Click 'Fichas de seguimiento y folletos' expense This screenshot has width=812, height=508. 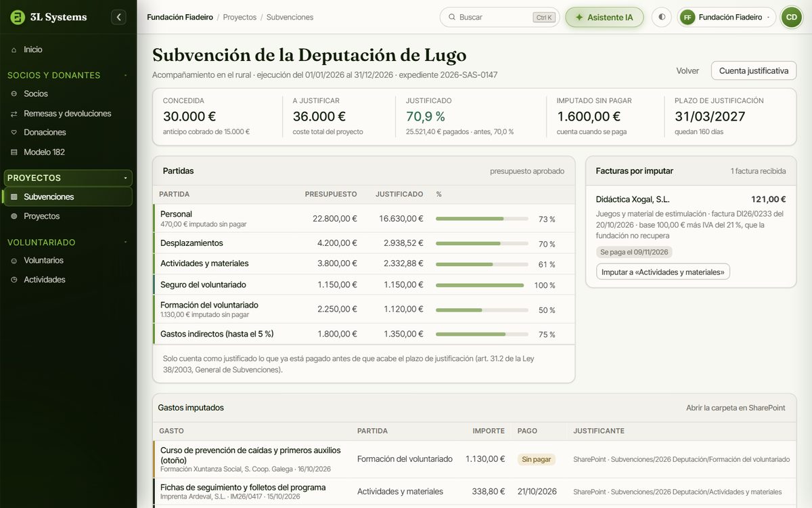tap(243, 488)
